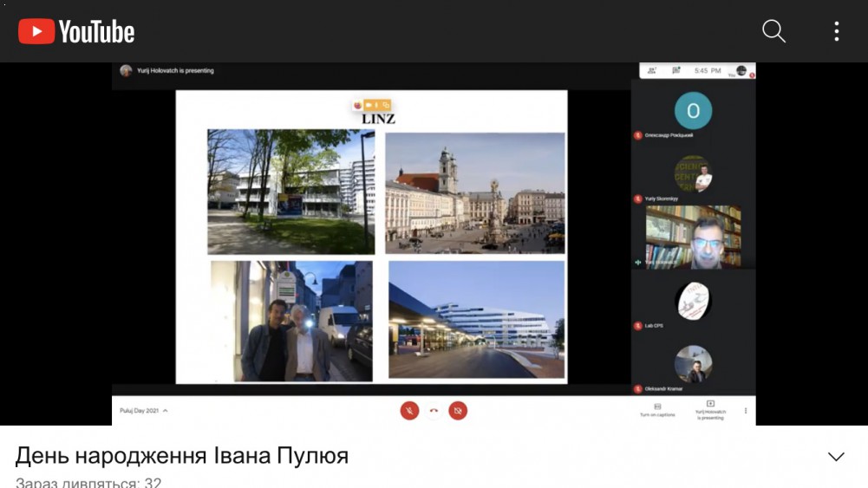Toggle the red camera-off button
This screenshot has height=488, width=868.
click(458, 410)
